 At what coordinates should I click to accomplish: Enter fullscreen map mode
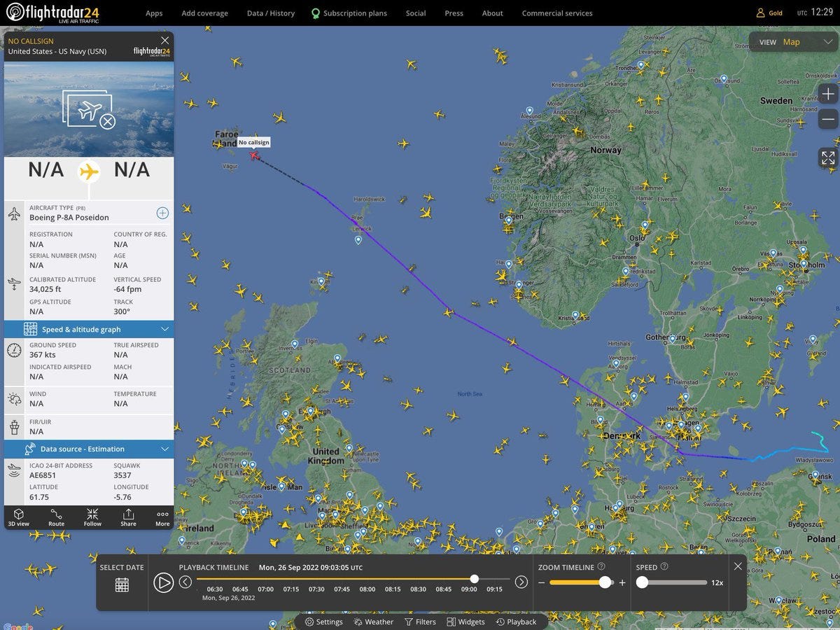[828, 157]
